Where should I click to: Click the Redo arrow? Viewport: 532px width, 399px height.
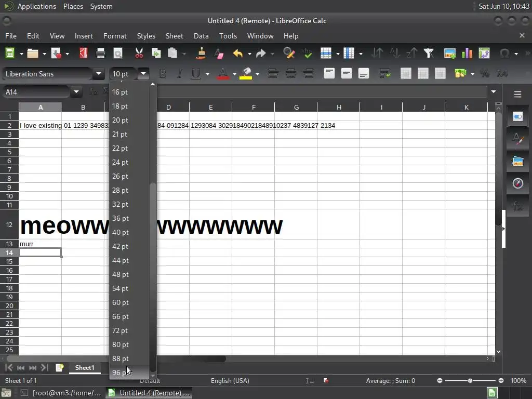point(261,54)
